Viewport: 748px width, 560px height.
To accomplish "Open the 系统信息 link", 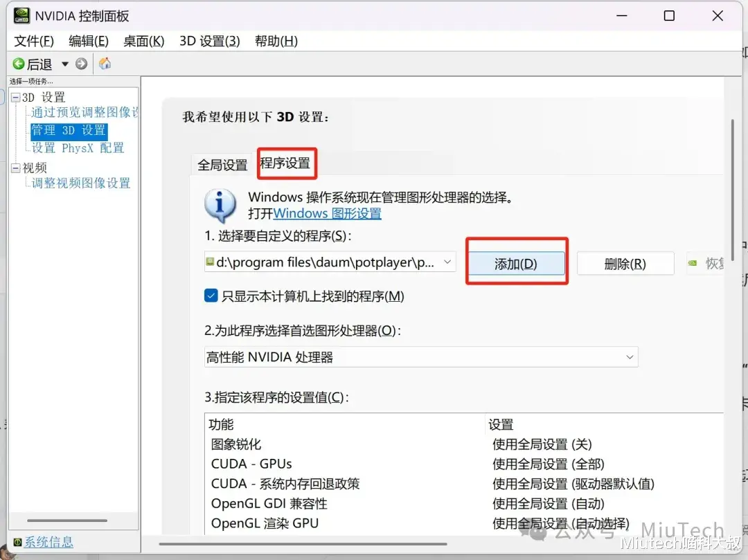I will (x=48, y=542).
